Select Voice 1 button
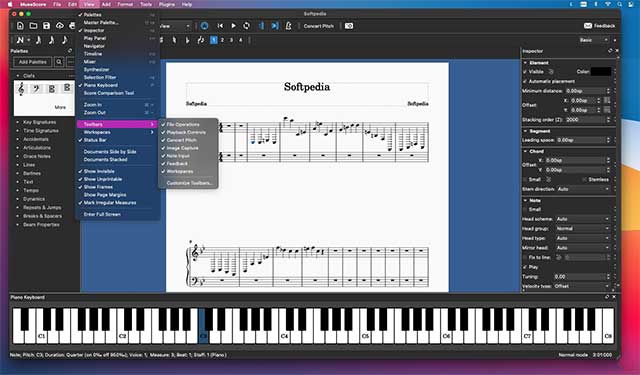 (x=213, y=40)
